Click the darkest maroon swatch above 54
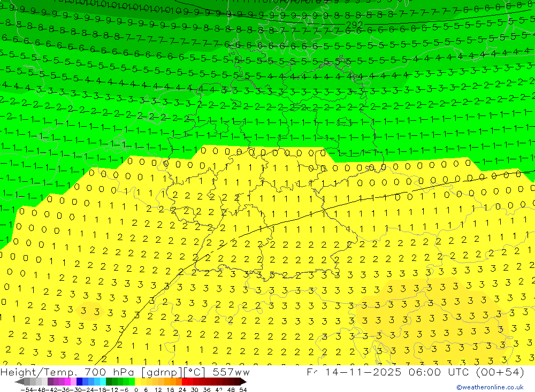The height and width of the screenshot is (392, 535). click(242, 381)
